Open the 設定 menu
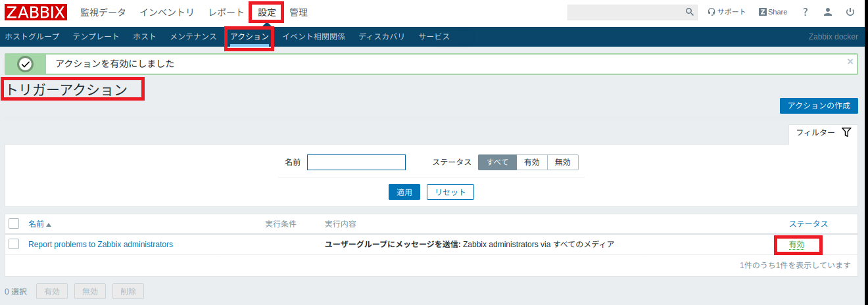868x305 pixels. point(267,12)
